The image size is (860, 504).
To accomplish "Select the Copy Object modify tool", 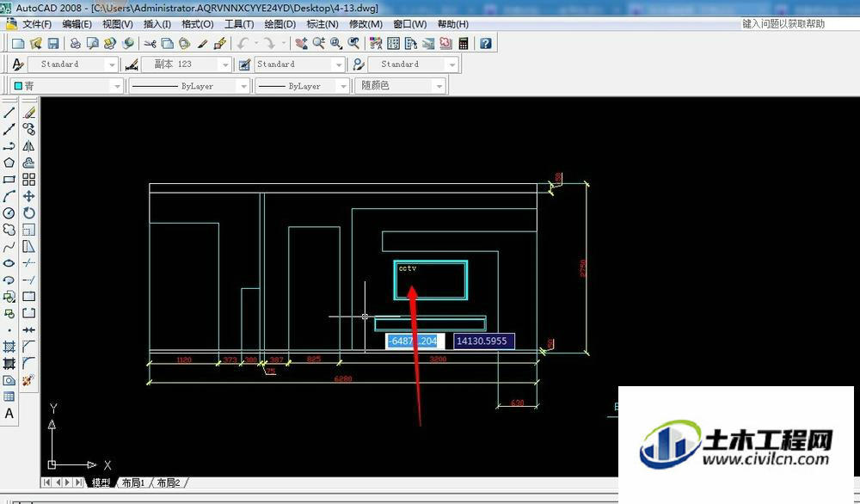I will coord(29,129).
